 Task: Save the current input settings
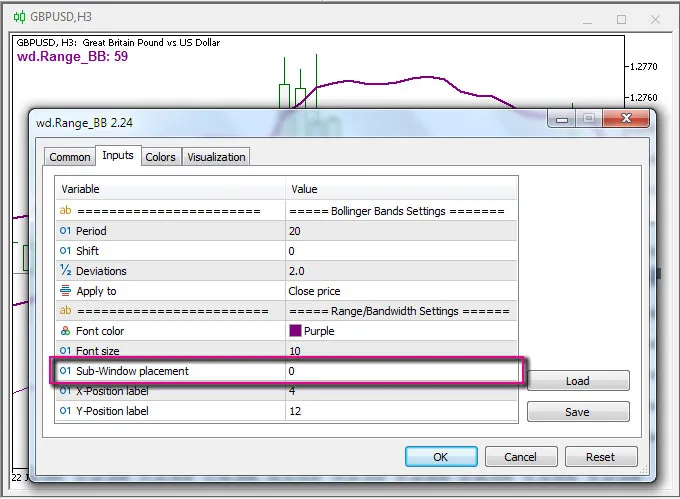point(577,412)
